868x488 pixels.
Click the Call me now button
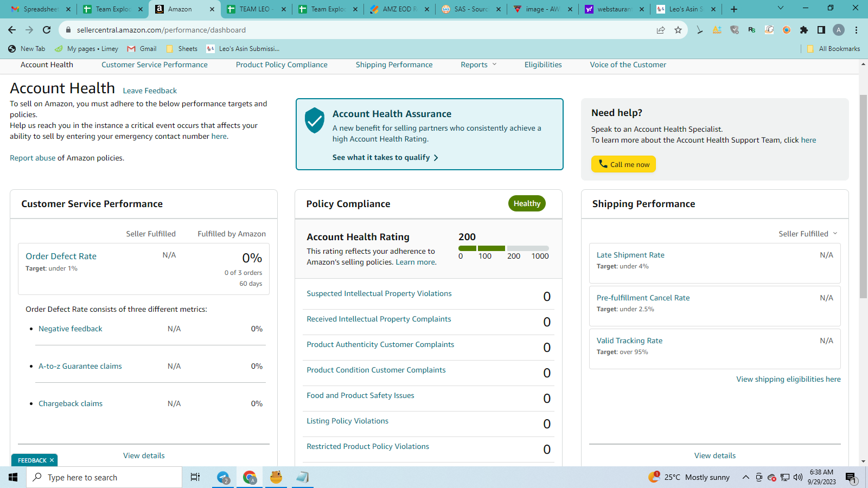[623, 164]
